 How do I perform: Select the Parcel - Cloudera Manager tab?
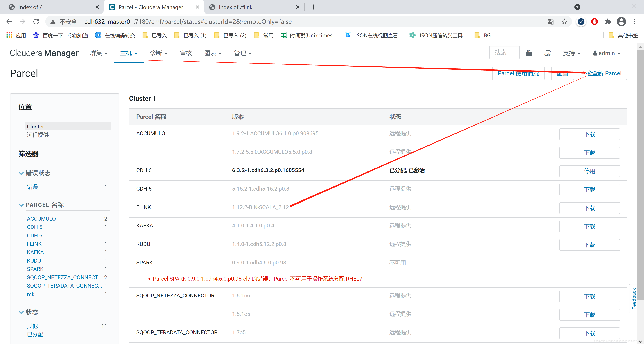[x=154, y=7]
